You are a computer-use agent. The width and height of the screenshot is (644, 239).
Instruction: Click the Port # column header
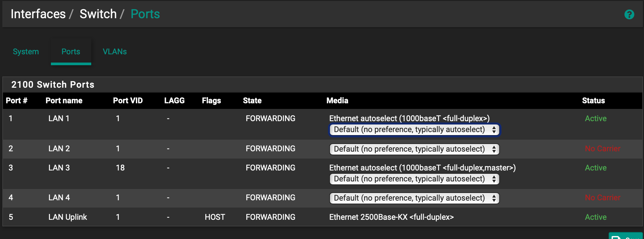tap(17, 101)
